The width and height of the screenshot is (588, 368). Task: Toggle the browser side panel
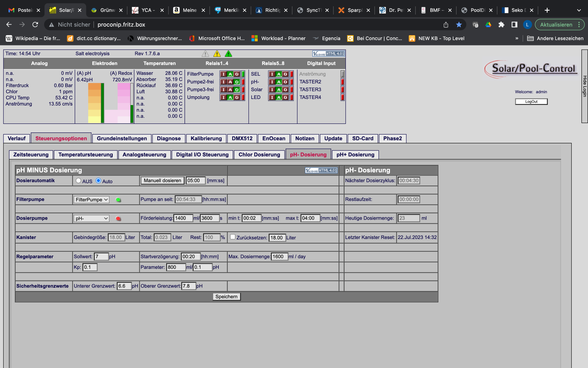pyautogui.click(x=514, y=25)
